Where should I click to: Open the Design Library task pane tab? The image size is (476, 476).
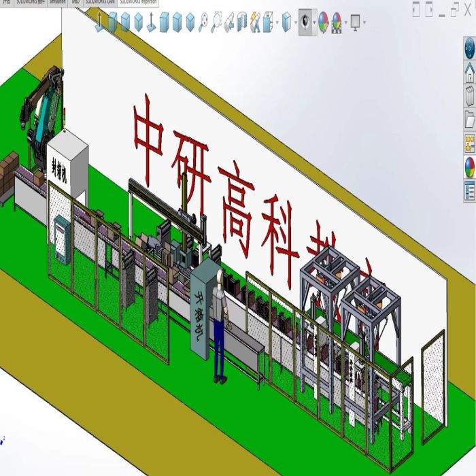[469, 95]
